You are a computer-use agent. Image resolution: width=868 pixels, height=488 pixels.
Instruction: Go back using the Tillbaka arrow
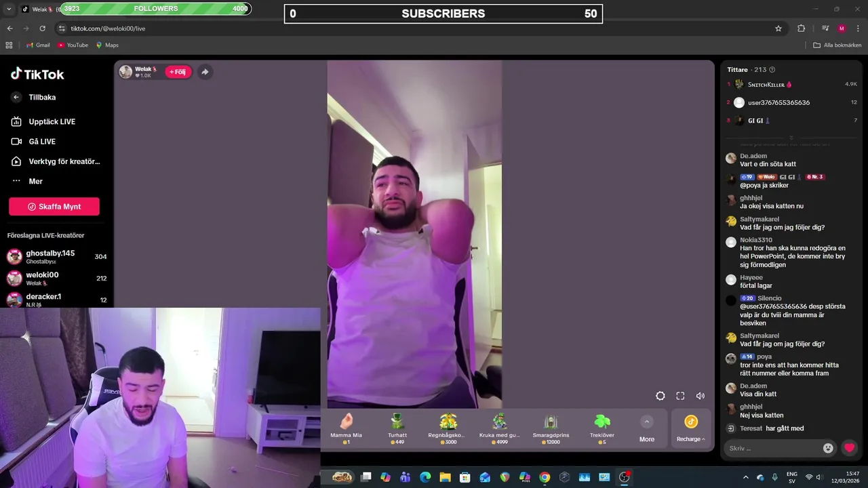[16, 97]
